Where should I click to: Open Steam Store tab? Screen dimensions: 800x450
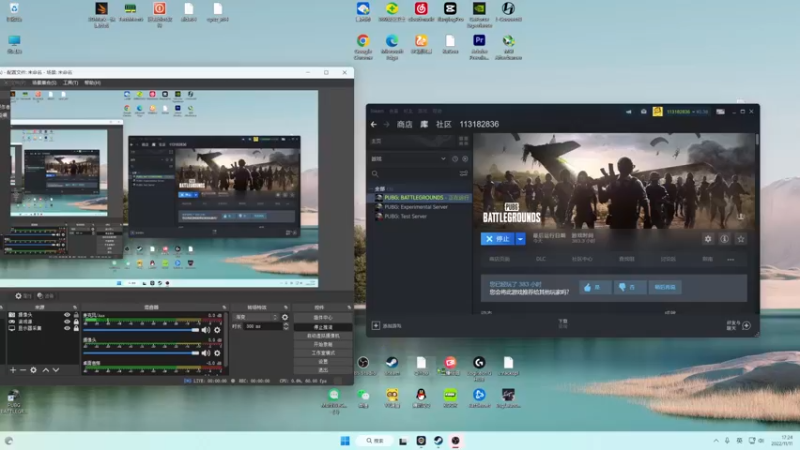tap(405, 124)
